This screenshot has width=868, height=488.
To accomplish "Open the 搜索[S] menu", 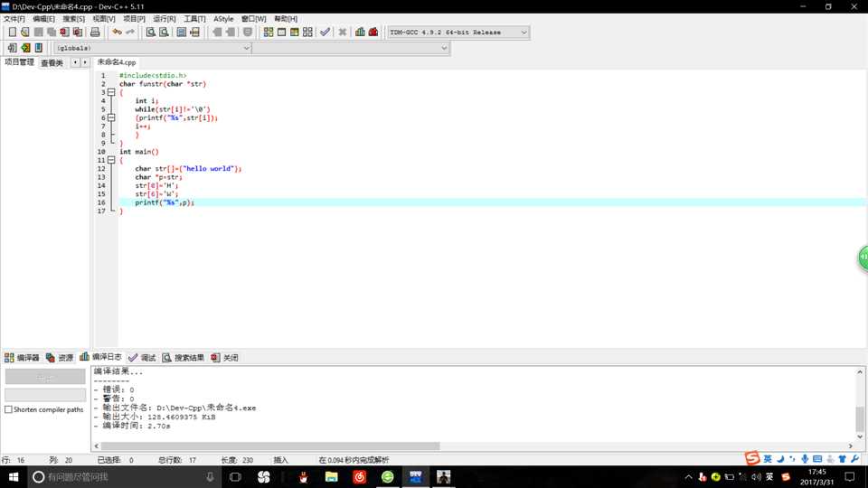I will (x=73, y=19).
